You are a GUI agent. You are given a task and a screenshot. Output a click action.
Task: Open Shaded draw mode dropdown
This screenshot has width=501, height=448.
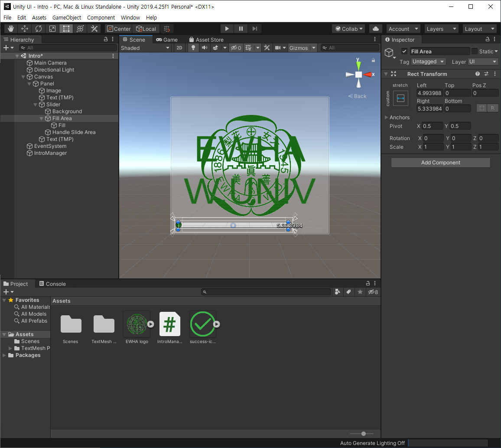point(145,48)
